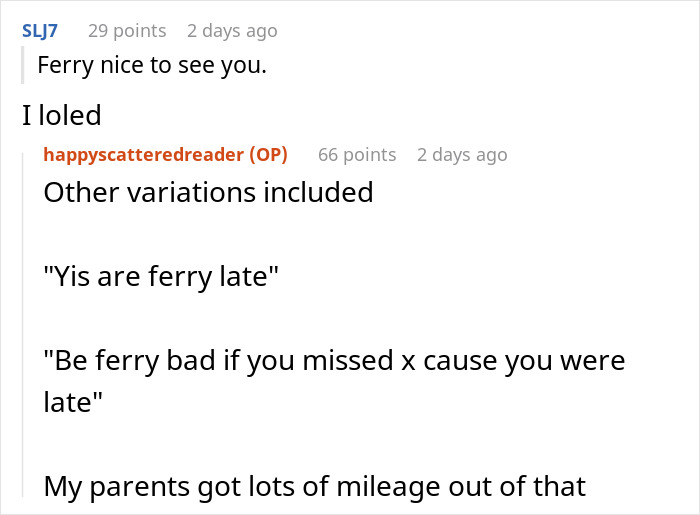Click the word 'Ferry' in the quoted text
This screenshot has height=515, width=700.
63,66
